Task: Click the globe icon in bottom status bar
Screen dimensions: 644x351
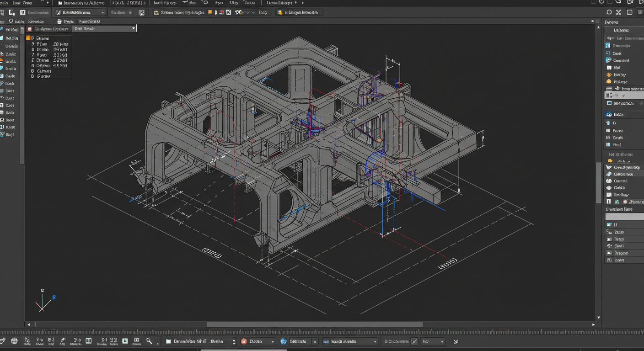Action: point(14,341)
